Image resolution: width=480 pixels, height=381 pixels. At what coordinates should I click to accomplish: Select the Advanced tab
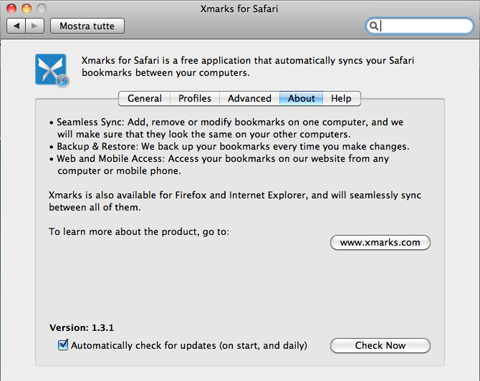[x=249, y=99]
